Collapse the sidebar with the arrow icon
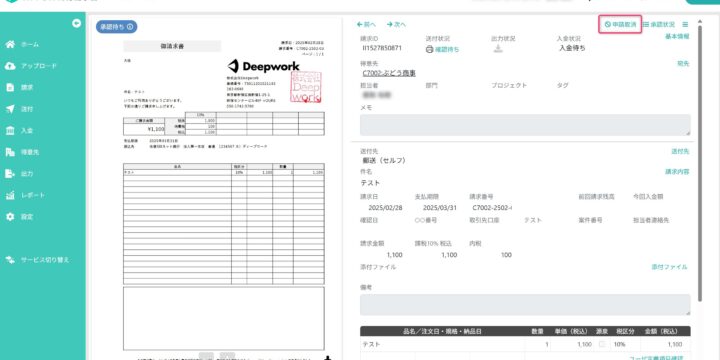The width and height of the screenshot is (720, 360). point(77,23)
